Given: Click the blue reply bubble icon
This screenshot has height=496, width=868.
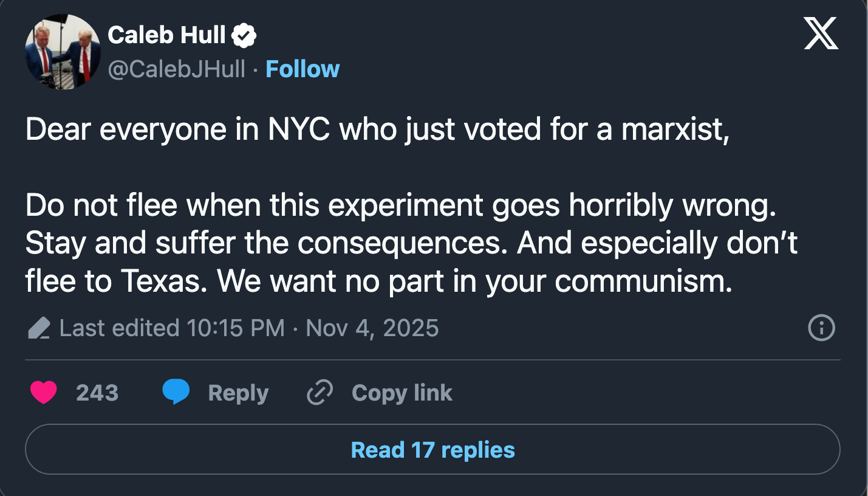Looking at the screenshot, I should [x=176, y=393].
